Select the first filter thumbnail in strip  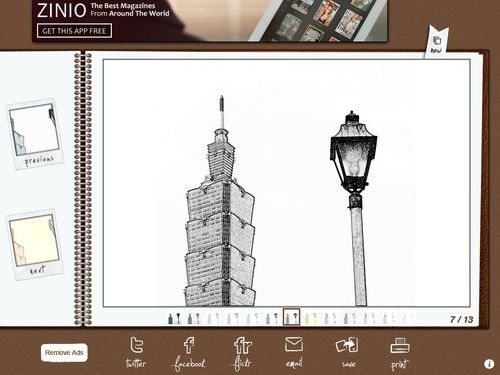pos(175,318)
